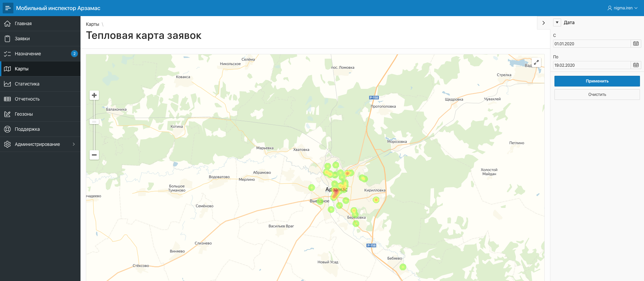The height and width of the screenshot is (281, 644).
Task: Click the Березовка map label
Action: coord(357,217)
